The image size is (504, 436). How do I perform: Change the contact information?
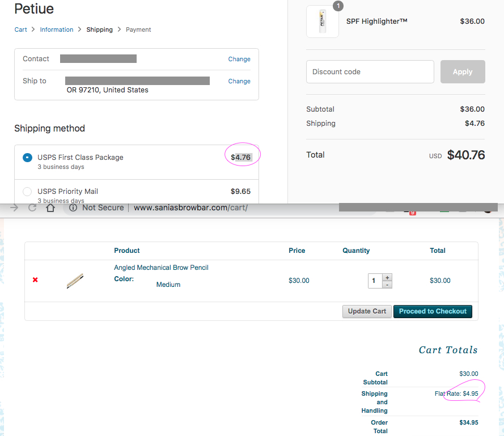[239, 59]
